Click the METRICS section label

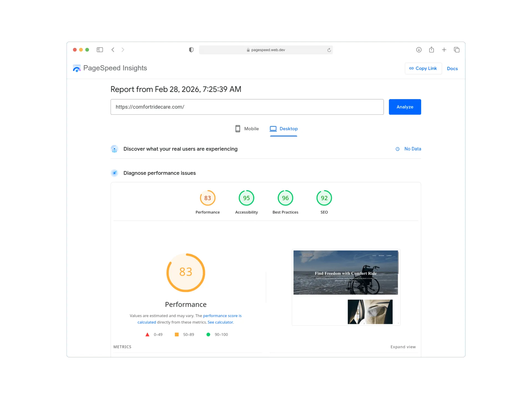(x=122, y=347)
